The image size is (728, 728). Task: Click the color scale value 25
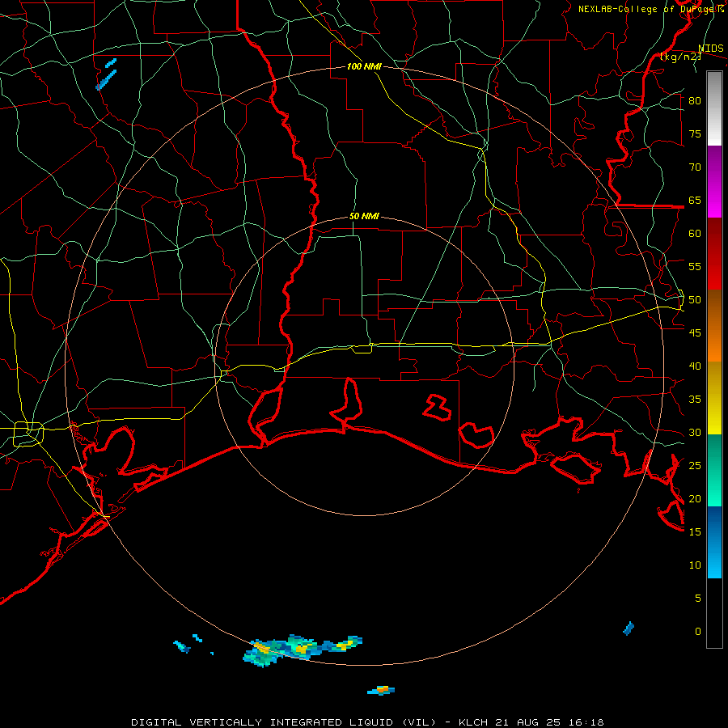695,466
